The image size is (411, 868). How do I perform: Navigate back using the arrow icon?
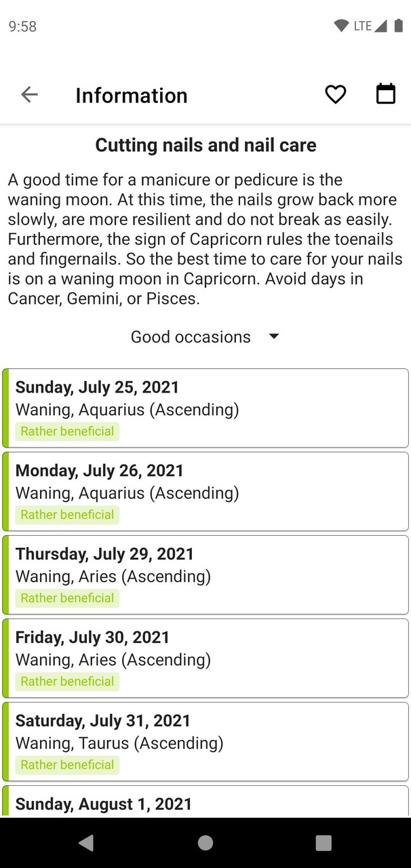coord(29,94)
